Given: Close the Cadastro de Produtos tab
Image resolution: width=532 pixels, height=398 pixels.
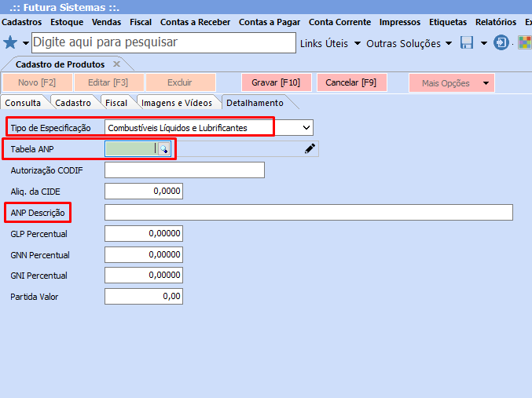Looking at the screenshot, I should click(x=117, y=64).
